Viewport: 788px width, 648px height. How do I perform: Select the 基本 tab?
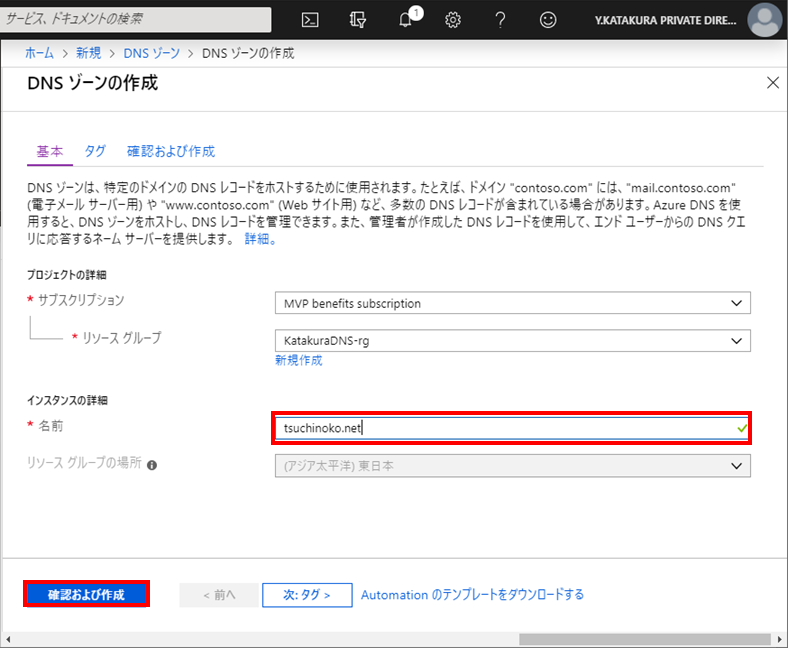tap(50, 151)
